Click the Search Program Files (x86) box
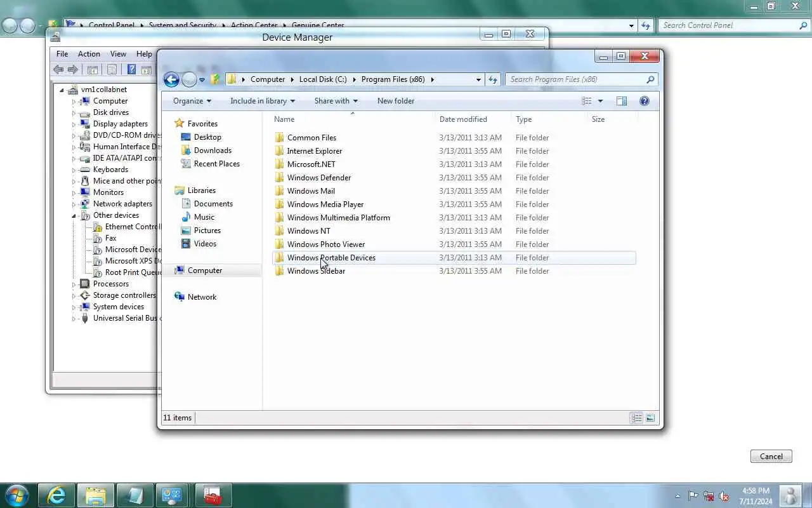 581,79
